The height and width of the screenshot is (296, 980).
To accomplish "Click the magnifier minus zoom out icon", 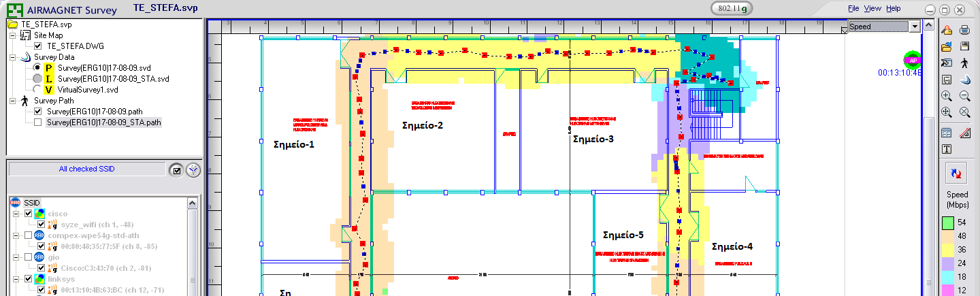I will pos(964,96).
